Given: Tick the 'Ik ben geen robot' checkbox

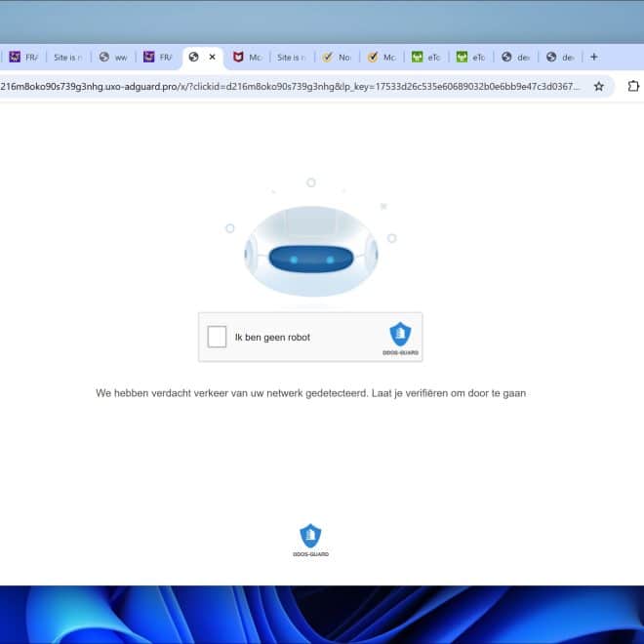Looking at the screenshot, I should click(217, 337).
